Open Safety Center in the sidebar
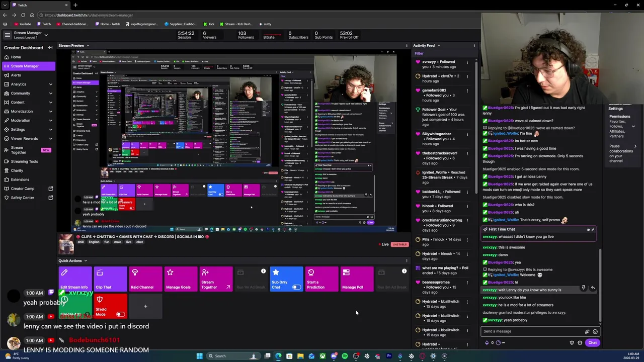 click(x=28, y=198)
